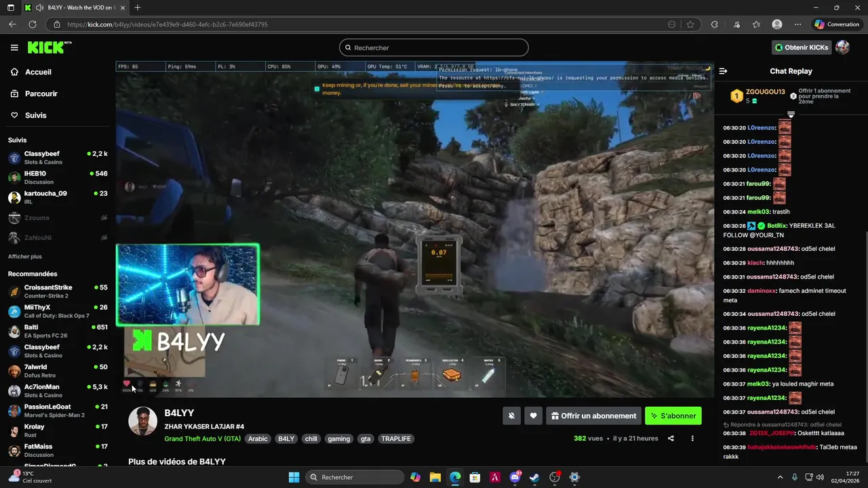The image size is (868, 488).
Task: Open recommended channel Ac7ionMan
Action: (58, 391)
